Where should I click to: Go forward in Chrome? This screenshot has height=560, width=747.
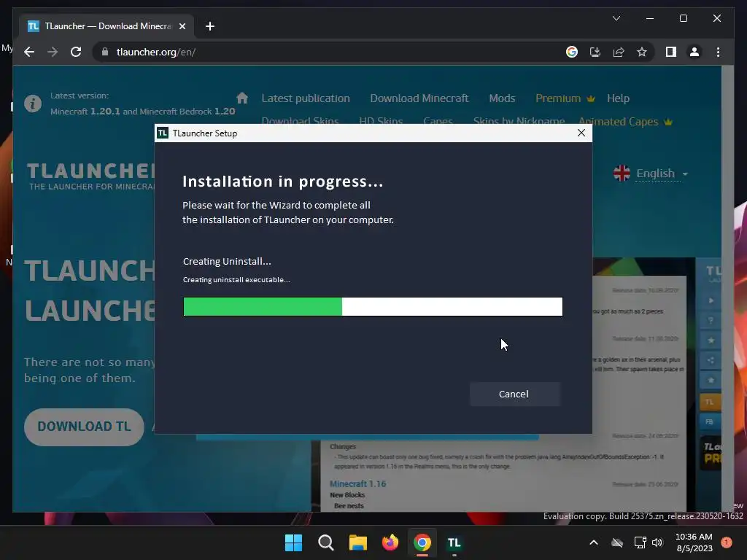click(x=53, y=52)
